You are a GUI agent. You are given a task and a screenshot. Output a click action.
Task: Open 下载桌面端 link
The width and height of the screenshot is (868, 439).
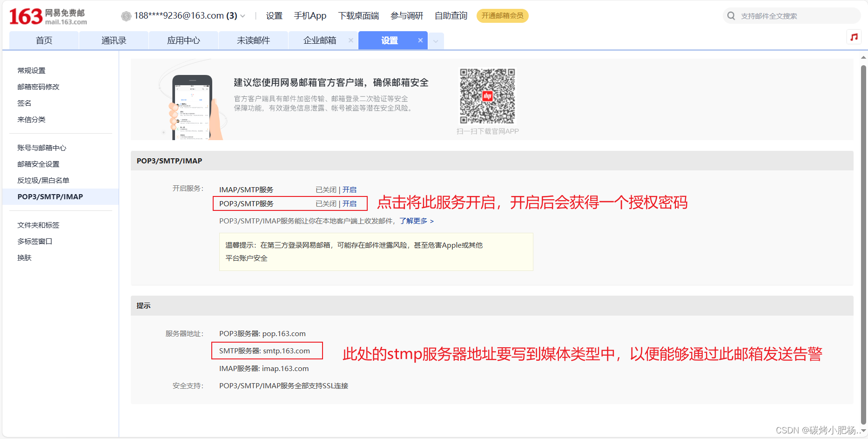[x=358, y=16]
